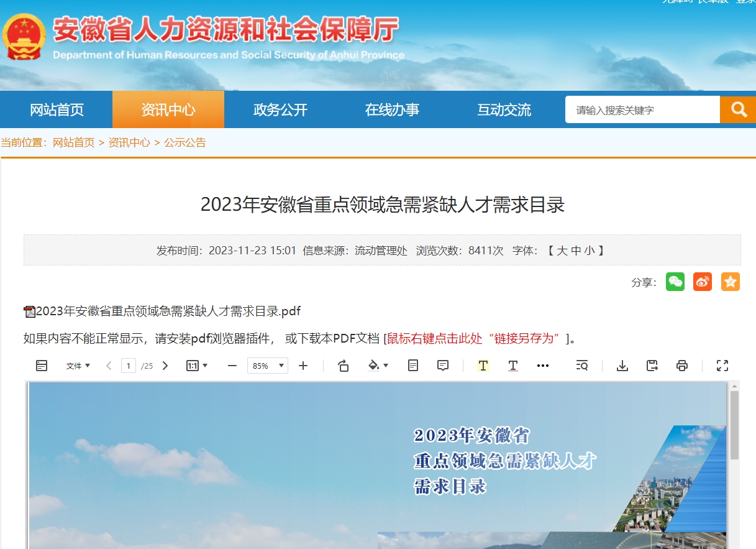The image size is (756, 549).
Task: Open 公示公告 breadcrumb link
Action: tap(184, 142)
